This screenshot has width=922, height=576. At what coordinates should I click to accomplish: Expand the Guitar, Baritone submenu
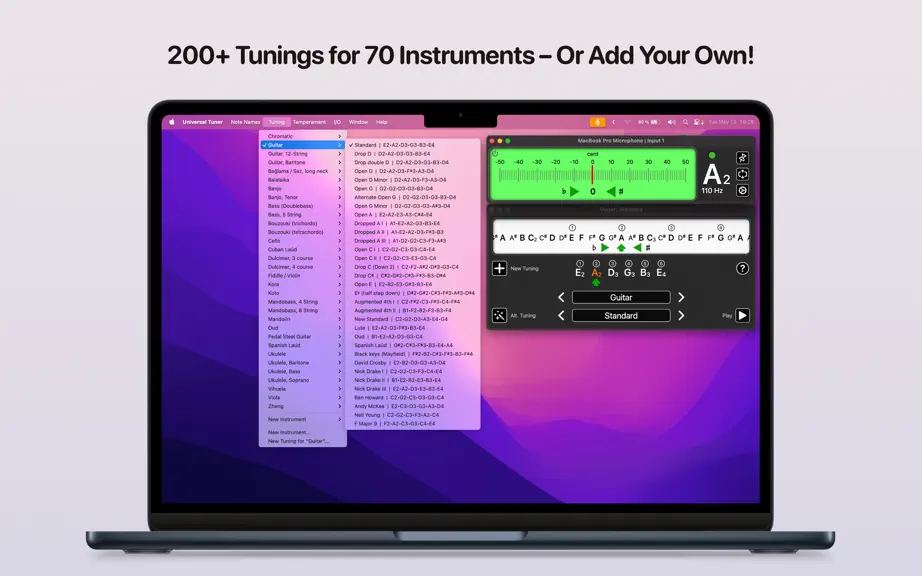[x=303, y=162]
